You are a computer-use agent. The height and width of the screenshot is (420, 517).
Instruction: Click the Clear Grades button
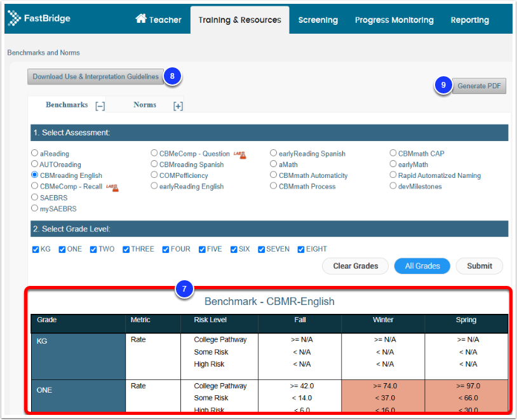point(356,266)
